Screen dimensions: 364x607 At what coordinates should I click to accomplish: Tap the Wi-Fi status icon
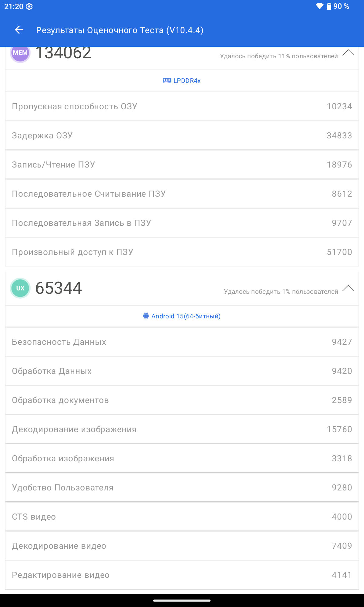319,6
